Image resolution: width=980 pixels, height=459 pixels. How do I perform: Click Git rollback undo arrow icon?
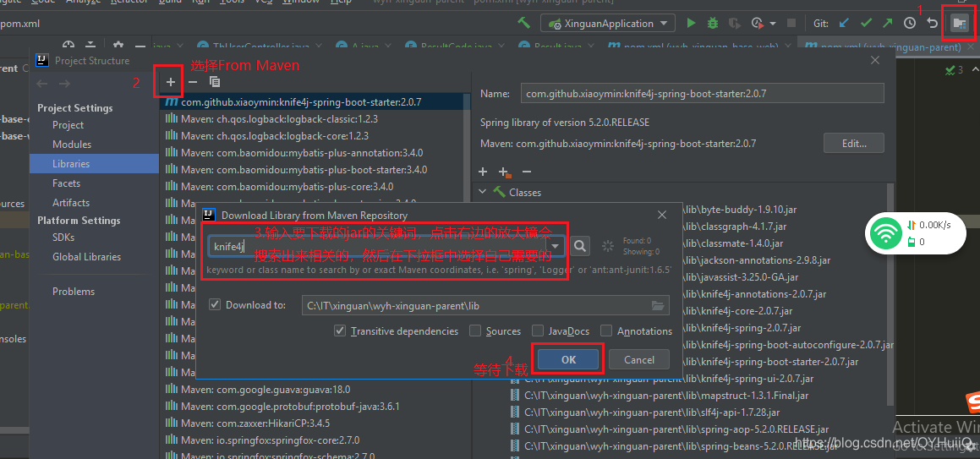[x=932, y=24]
